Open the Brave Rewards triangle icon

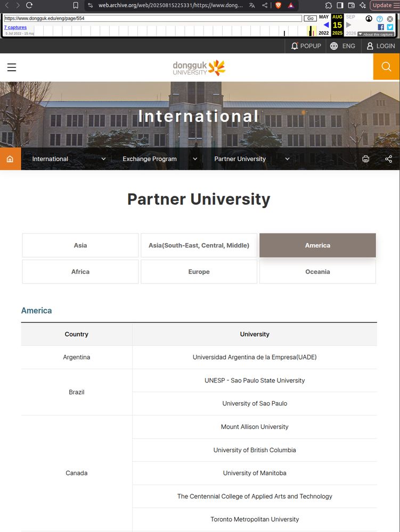click(291, 5)
